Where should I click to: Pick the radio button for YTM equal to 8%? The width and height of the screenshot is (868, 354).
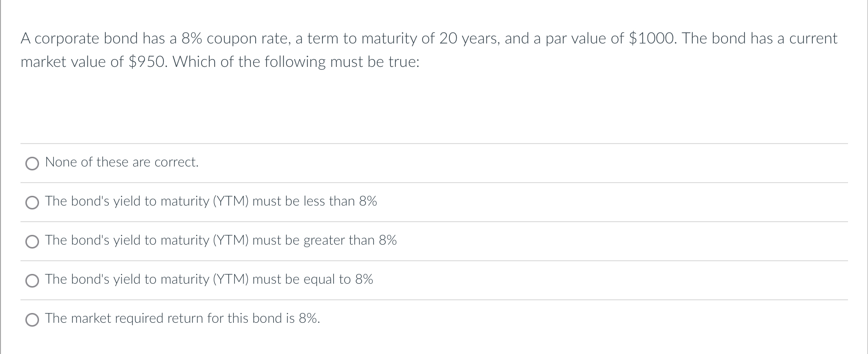(x=32, y=281)
